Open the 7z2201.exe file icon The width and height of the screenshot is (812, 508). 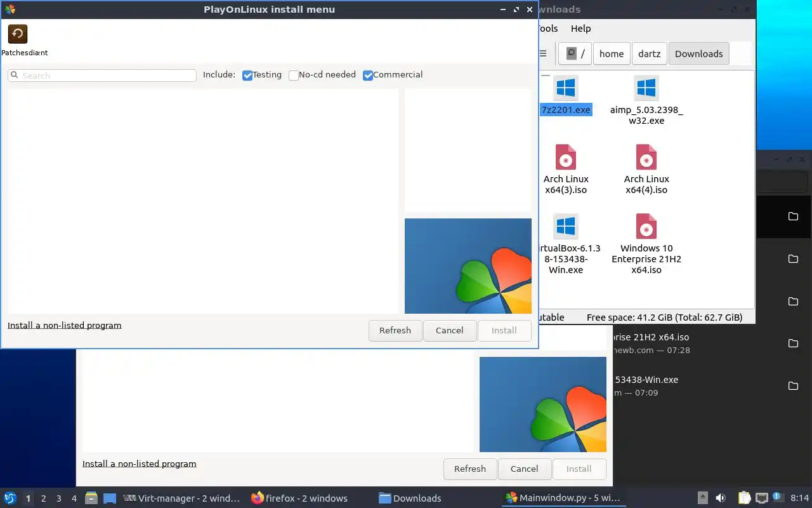[565, 88]
